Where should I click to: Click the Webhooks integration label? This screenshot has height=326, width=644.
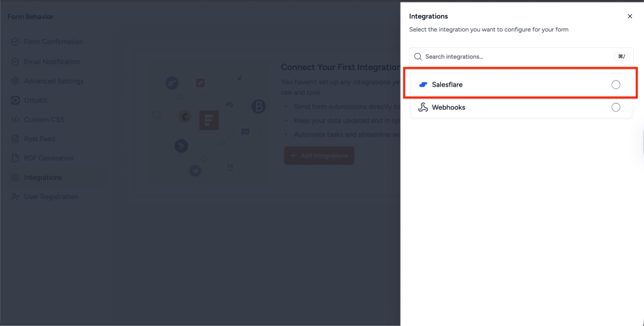point(448,107)
